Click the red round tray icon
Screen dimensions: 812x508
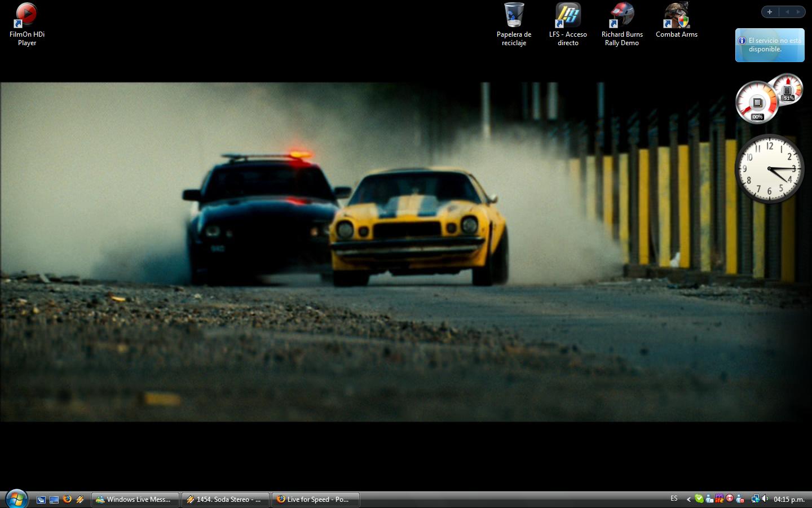[x=730, y=499]
